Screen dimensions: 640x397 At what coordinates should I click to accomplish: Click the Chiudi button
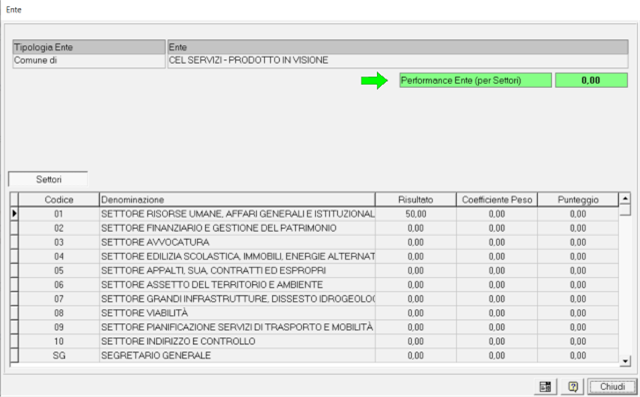click(612, 386)
